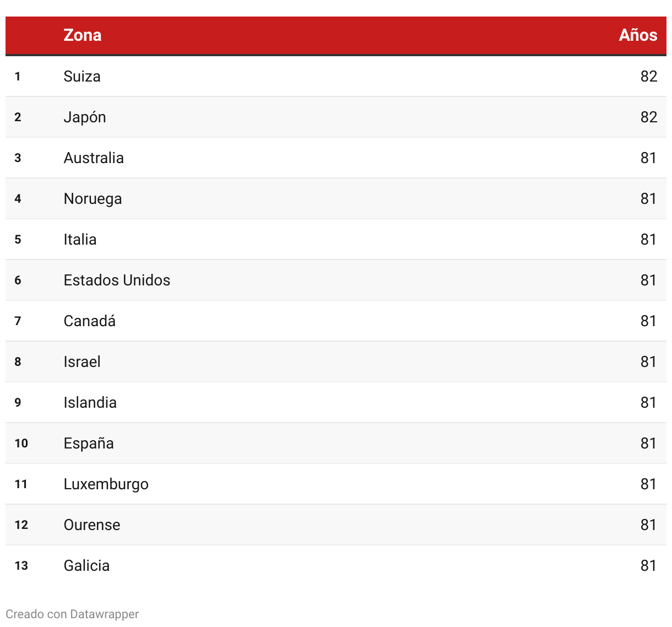Click rank number 1
This screenshot has width=672, height=627.
point(18,77)
